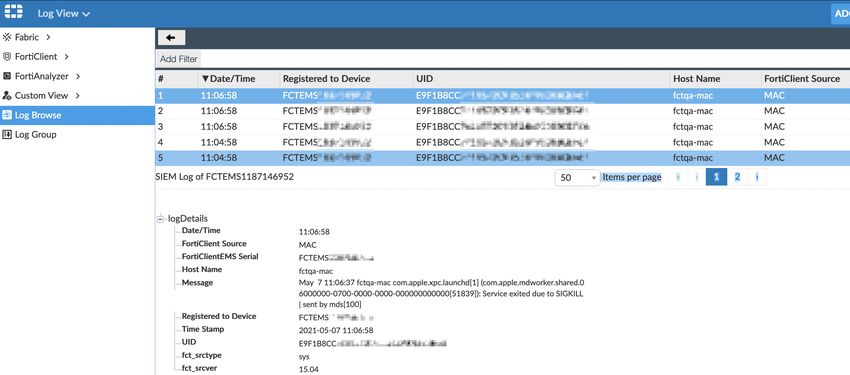Go to page 2 in pagination
The height and width of the screenshot is (375, 850).
pos(737,177)
